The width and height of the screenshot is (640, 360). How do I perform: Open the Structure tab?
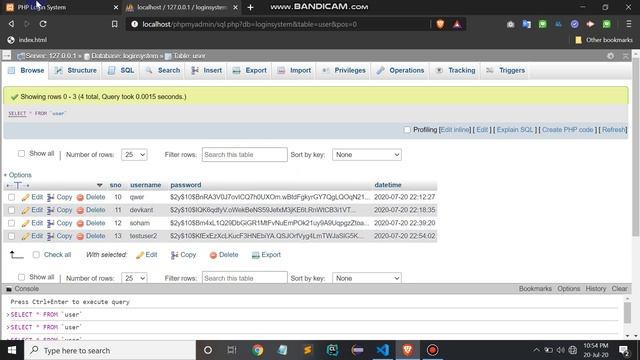tap(76, 71)
